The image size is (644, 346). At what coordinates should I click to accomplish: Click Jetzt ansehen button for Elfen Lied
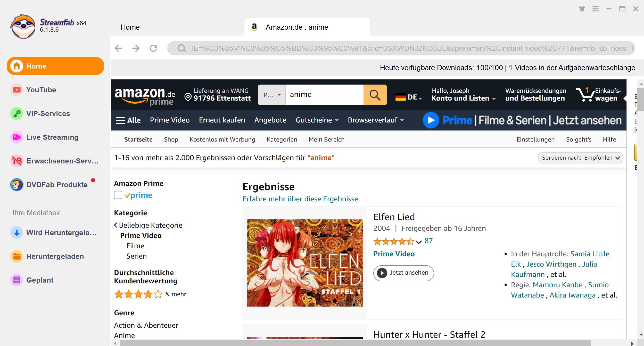tap(404, 272)
